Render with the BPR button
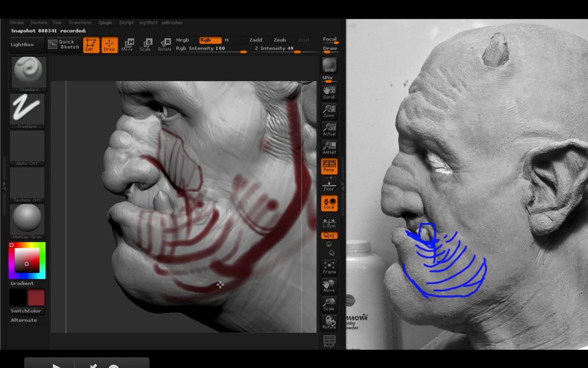The height and width of the screenshot is (368, 588). pos(329,65)
